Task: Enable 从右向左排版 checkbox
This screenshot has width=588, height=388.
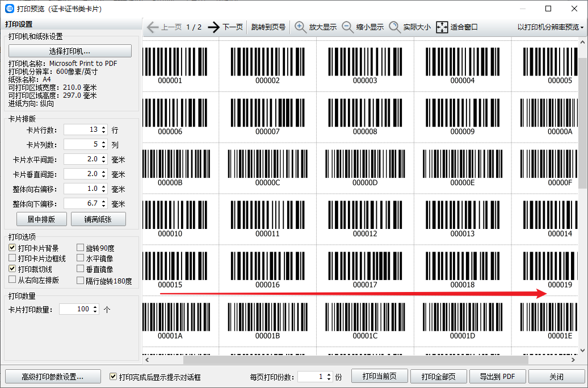Action: coord(12,279)
